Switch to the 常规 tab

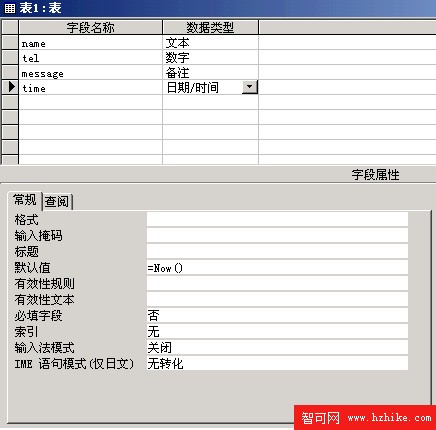(x=25, y=200)
